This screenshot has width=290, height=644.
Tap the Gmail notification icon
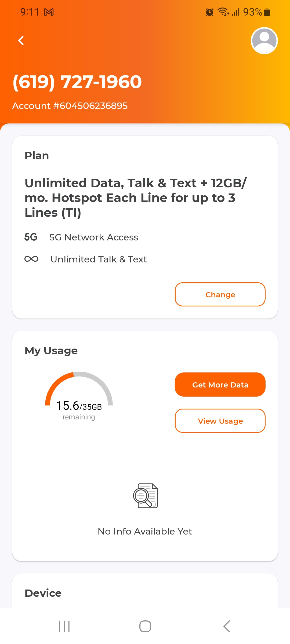pos(49,12)
